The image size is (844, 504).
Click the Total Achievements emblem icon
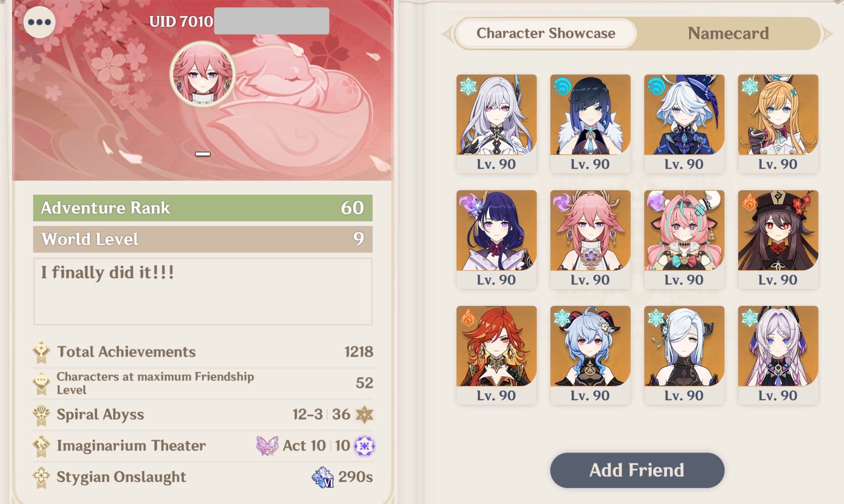(41, 352)
